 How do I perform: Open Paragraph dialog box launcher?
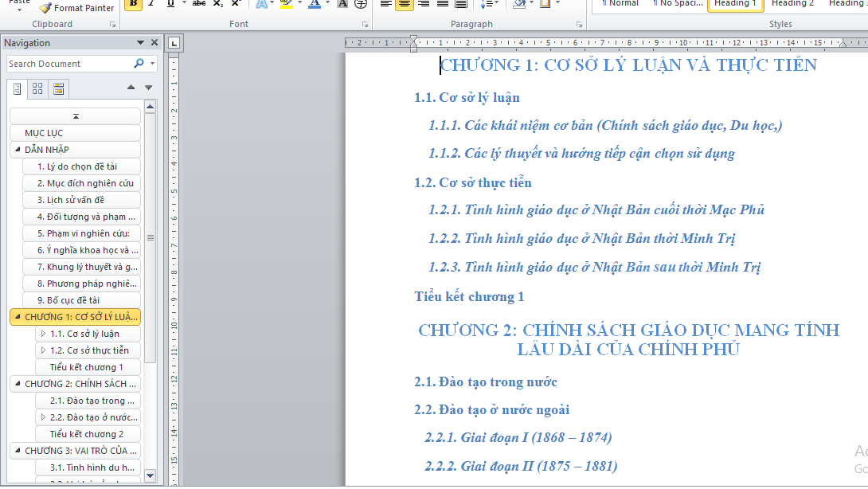coord(579,25)
